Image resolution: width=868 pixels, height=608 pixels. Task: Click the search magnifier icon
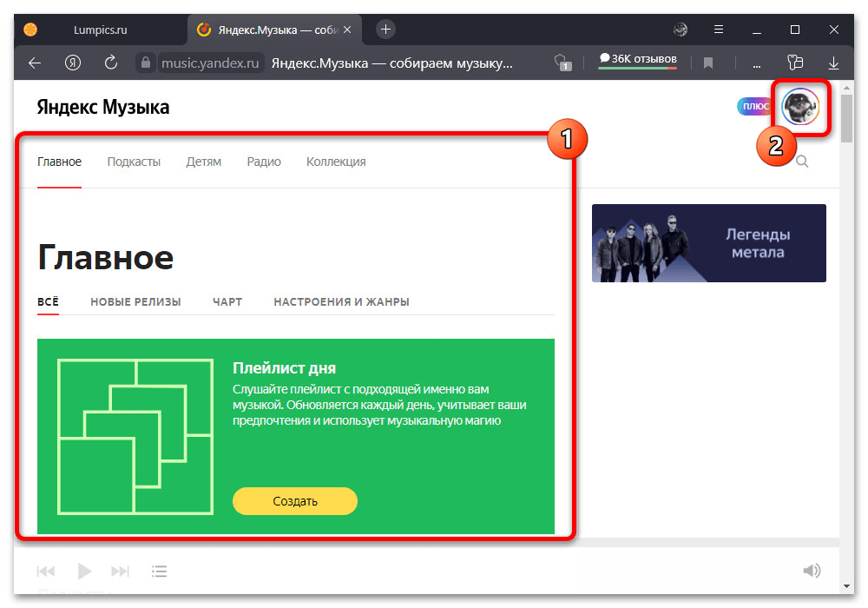[x=802, y=162]
